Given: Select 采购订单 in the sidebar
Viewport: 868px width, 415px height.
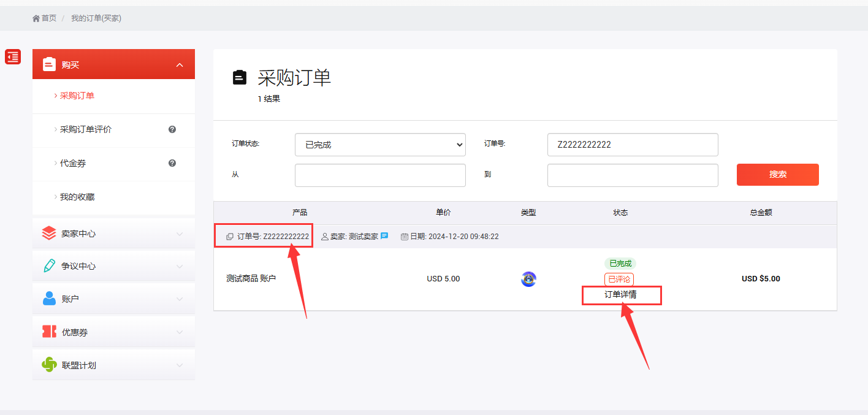Looking at the screenshot, I should coord(77,96).
